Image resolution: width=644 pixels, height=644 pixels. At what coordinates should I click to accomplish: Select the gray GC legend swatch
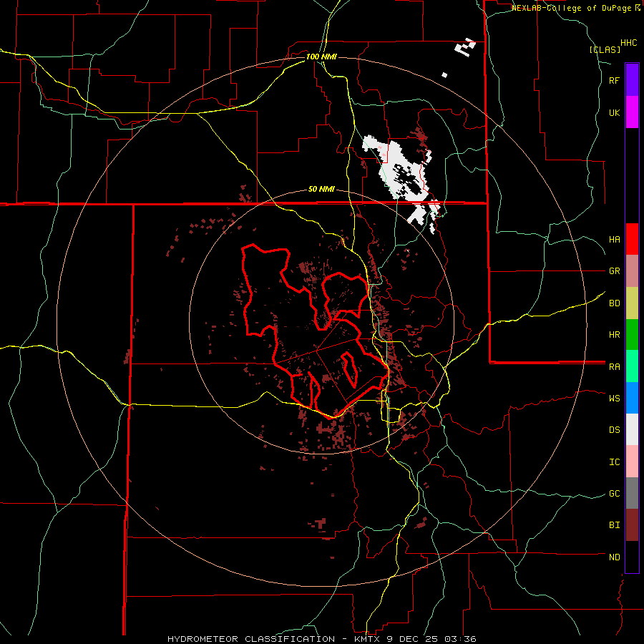pos(632,493)
